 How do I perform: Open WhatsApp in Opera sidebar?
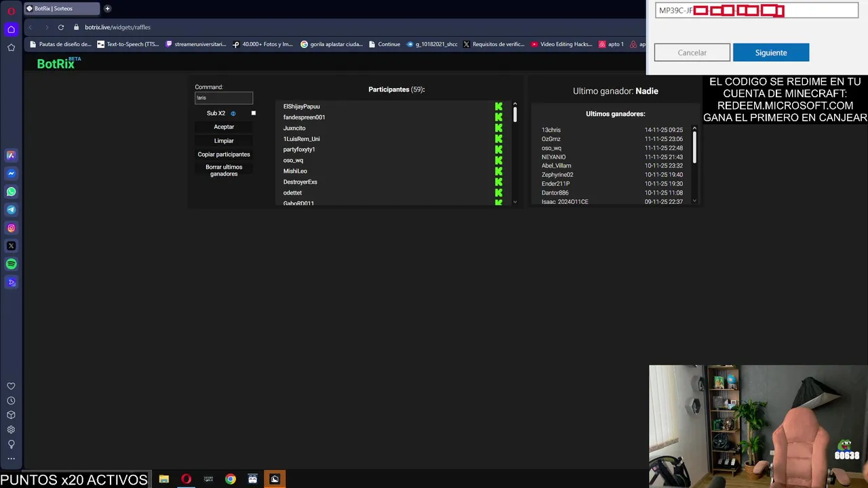point(11,192)
